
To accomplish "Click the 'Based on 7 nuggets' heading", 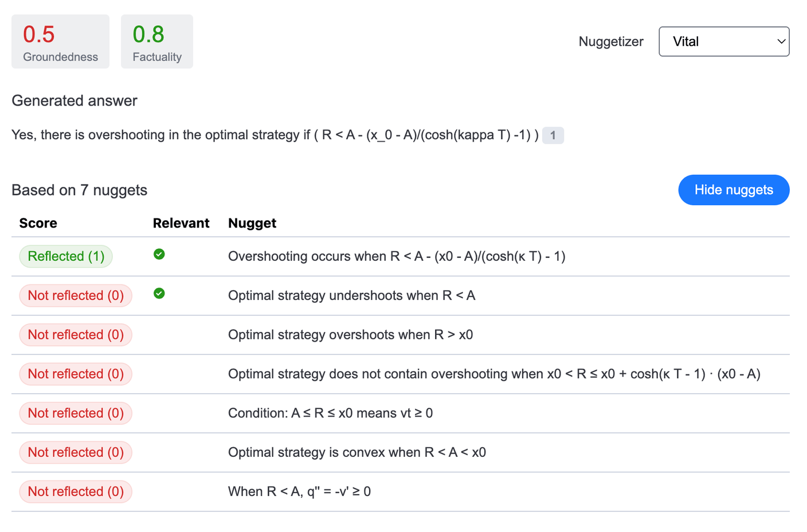I will tap(79, 190).
